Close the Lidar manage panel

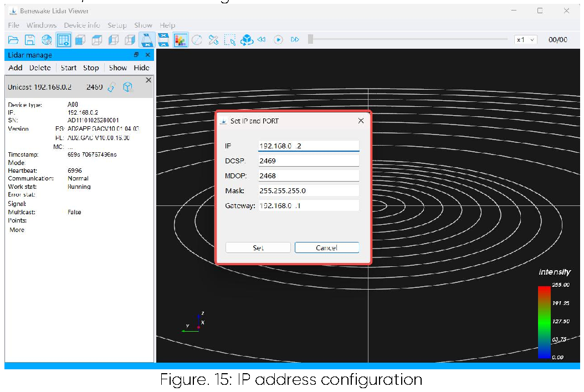pyautogui.click(x=148, y=55)
